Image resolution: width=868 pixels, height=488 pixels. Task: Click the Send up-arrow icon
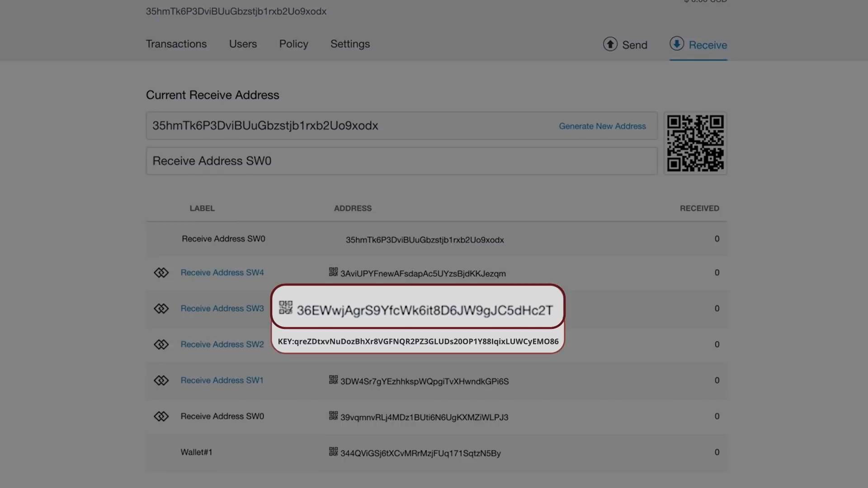[610, 44]
